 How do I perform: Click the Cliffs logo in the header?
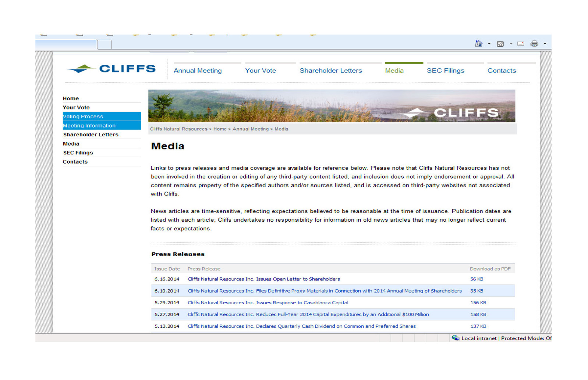click(x=111, y=69)
